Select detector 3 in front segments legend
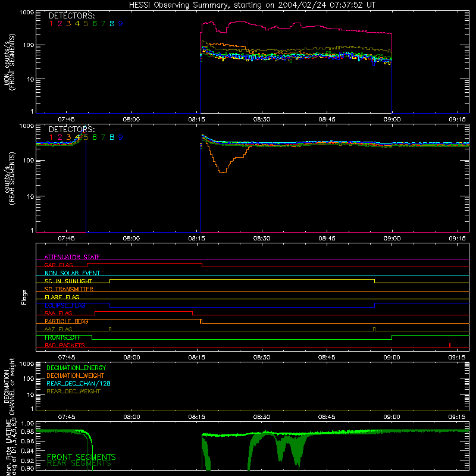This screenshot has width=476, height=476. click(68, 24)
